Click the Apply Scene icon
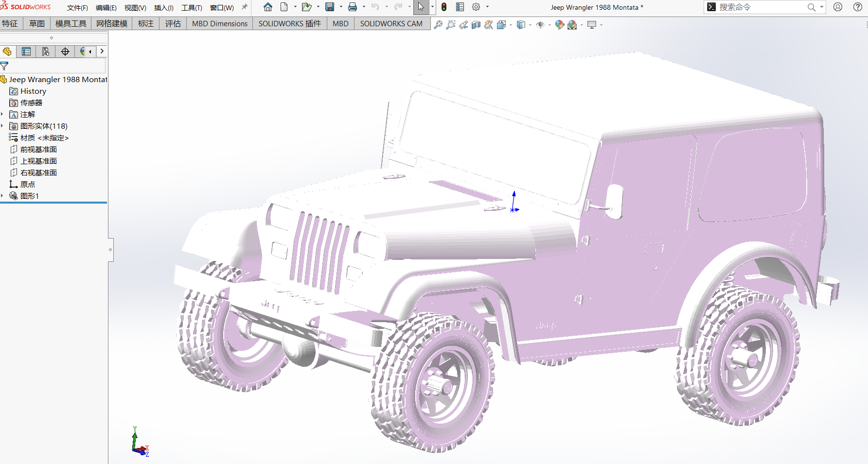868x464 pixels. (x=572, y=25)
